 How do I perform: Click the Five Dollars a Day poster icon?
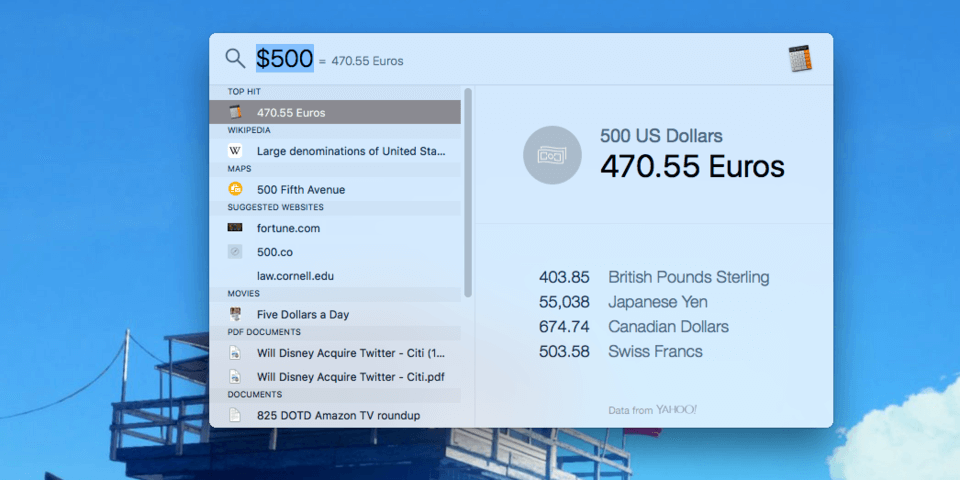click(x=235, y=315)
